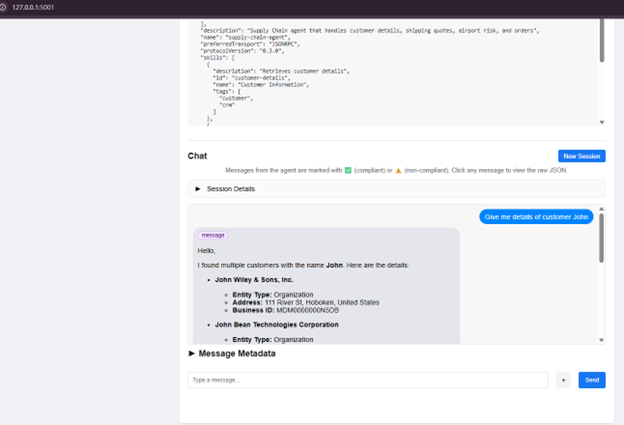Click the JSON "skills": [ line

pos(218,58)
